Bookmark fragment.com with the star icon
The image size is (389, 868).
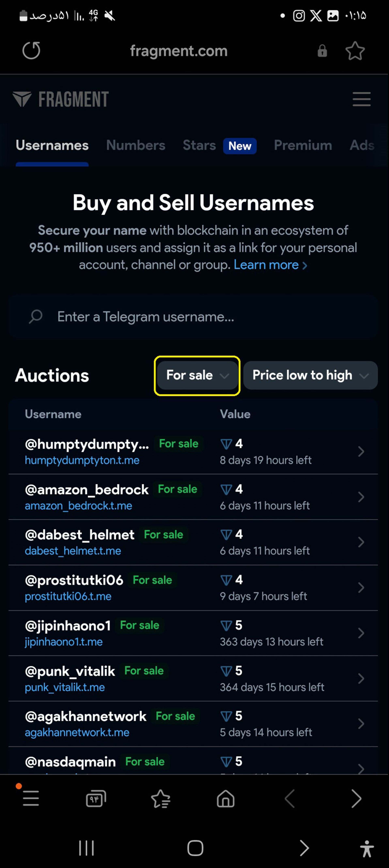[x=355, y=51]
